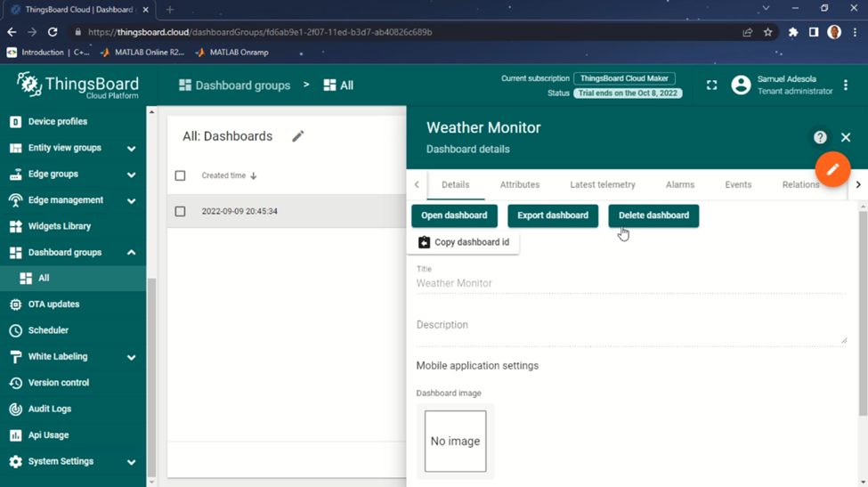The width and height of the screenshot is (868, 487).
Task: Select the 2022-09-09 20:45:34 dashboard row
Action: tap(287, 211)
